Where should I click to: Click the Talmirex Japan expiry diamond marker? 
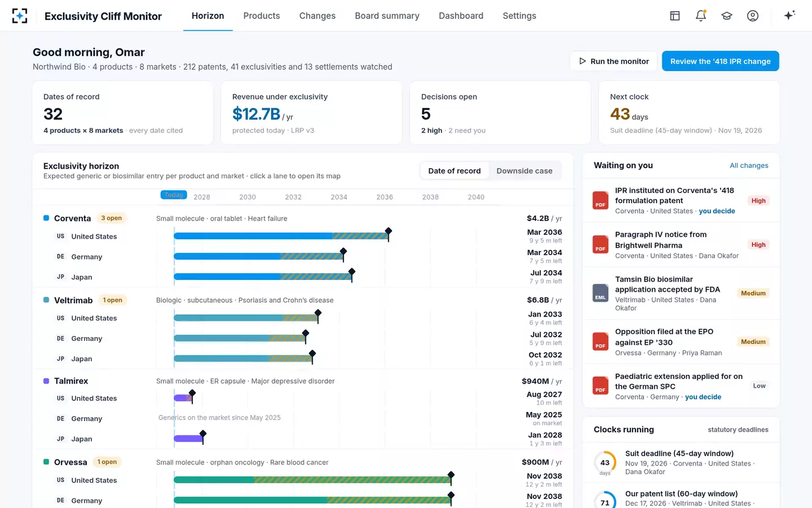(x=203, y=434)
